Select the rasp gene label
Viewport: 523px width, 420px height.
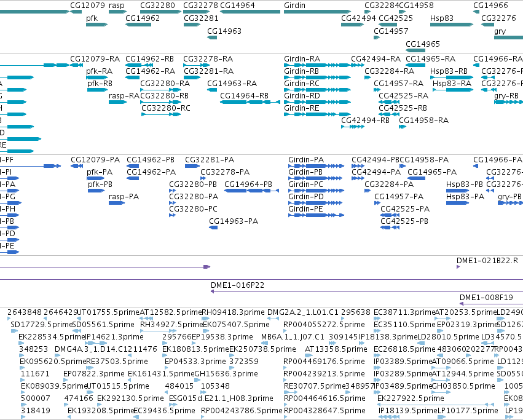coord(116,6)
